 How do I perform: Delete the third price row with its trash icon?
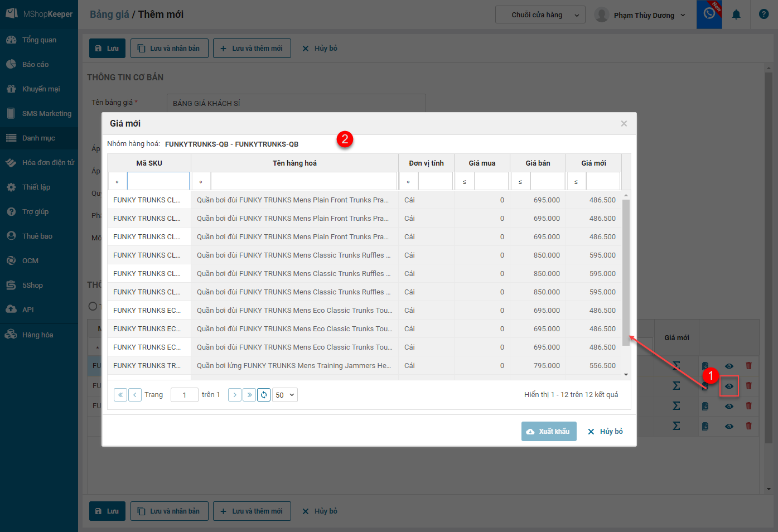(x=749, y=406)
